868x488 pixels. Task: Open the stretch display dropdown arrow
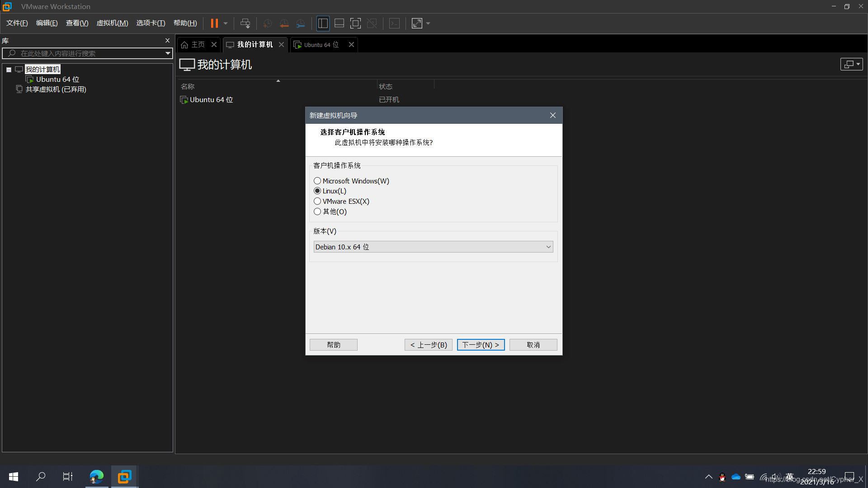[428, 23]
